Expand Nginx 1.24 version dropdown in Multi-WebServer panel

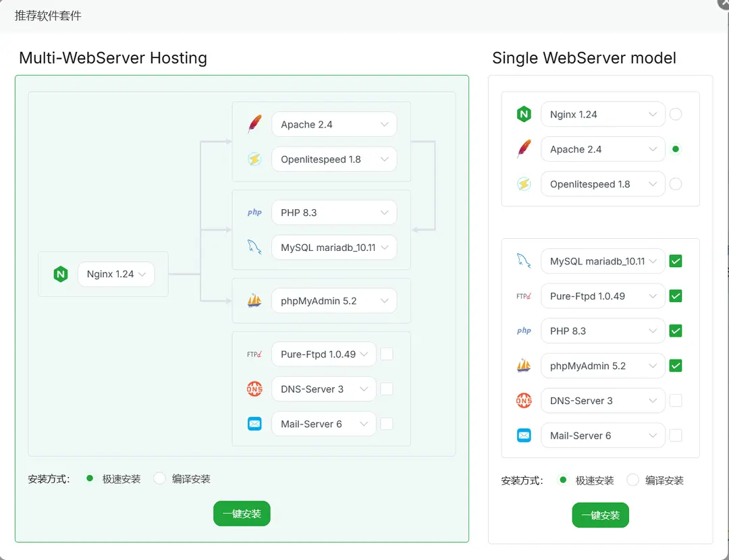click(116, 275)
